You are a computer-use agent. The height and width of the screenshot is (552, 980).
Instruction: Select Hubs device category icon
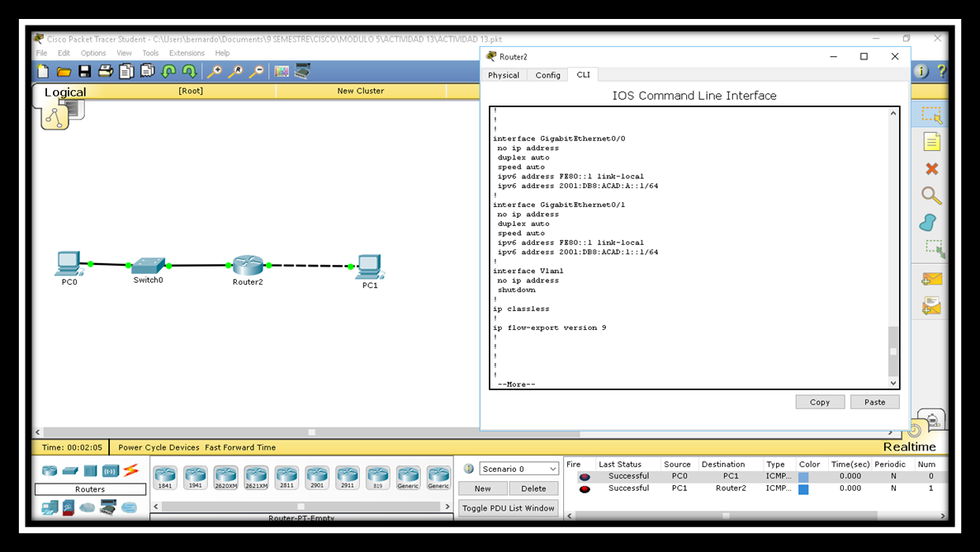91,471
